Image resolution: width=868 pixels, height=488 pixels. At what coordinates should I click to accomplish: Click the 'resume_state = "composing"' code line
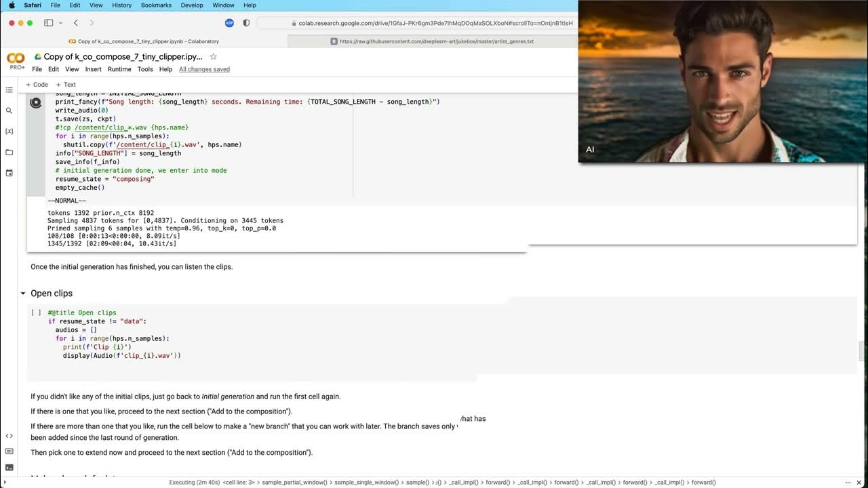tap(105, 179)
